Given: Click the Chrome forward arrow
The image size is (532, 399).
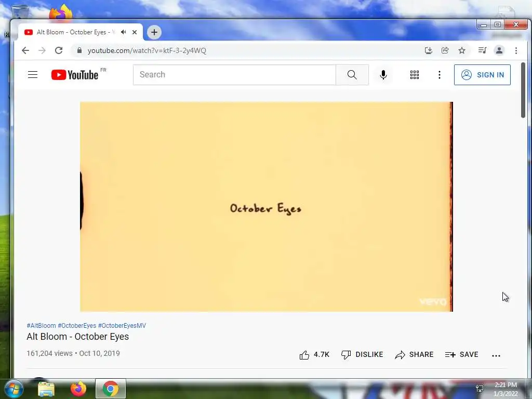Looking at the screenshot, I should (42, 50).
